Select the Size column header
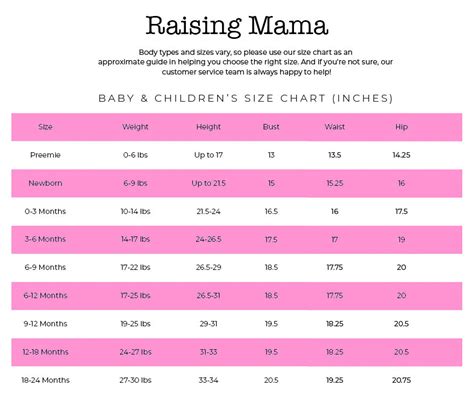 tap(45, 127)
